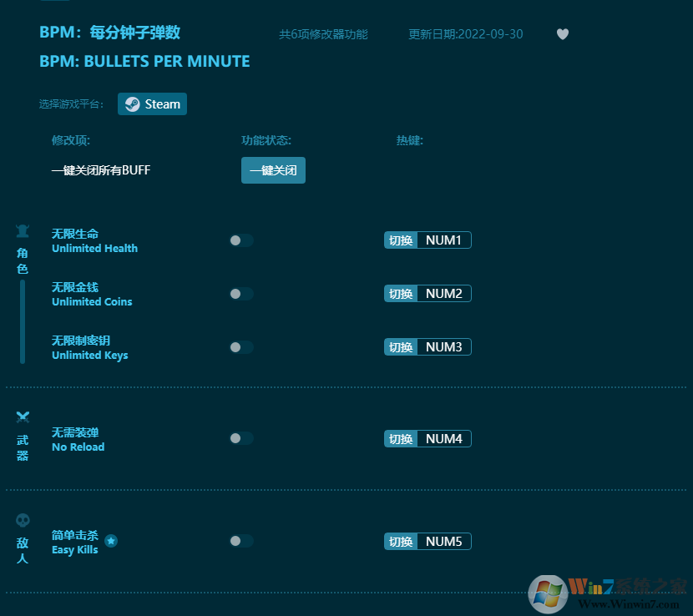Click the 功能状态 column header

point(266,140)
